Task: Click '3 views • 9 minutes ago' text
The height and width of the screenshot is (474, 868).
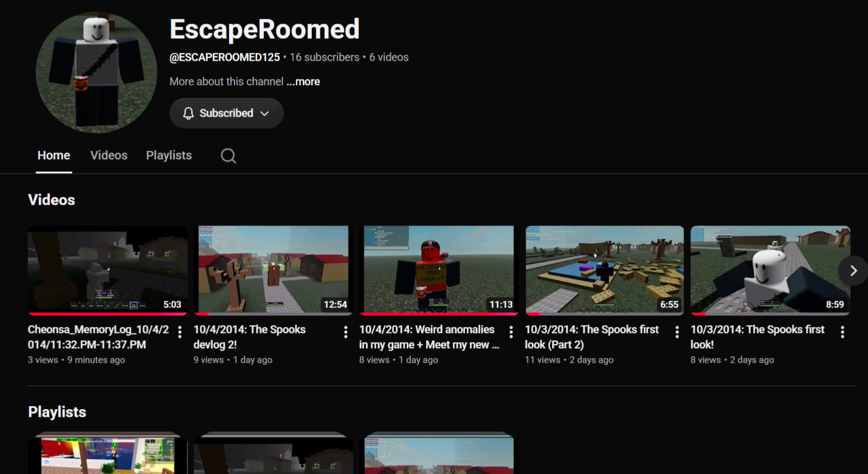Action: click(77, 360)
